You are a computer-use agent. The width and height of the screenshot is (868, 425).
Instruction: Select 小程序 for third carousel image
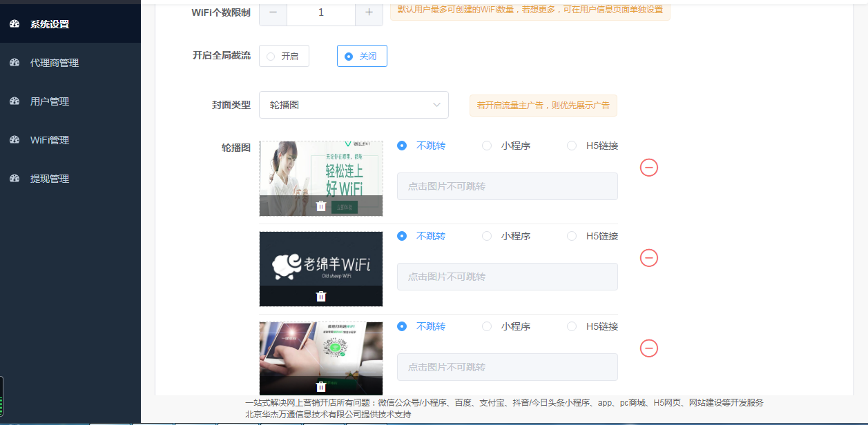(506, 326)
